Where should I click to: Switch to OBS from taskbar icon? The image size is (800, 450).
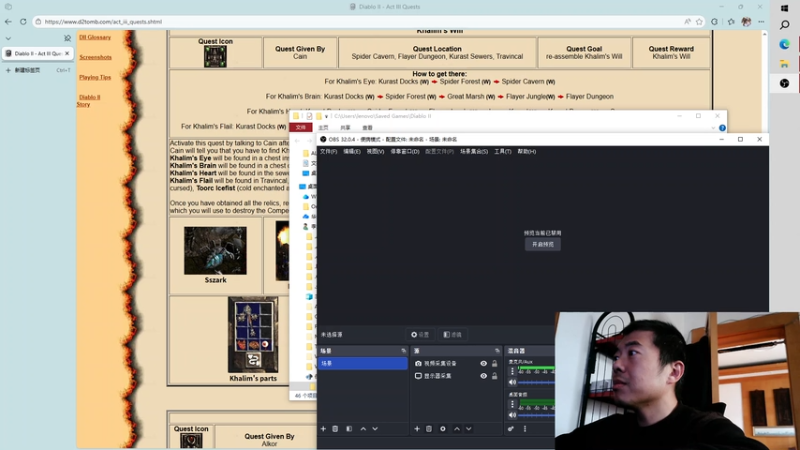(x=785, y=83)
